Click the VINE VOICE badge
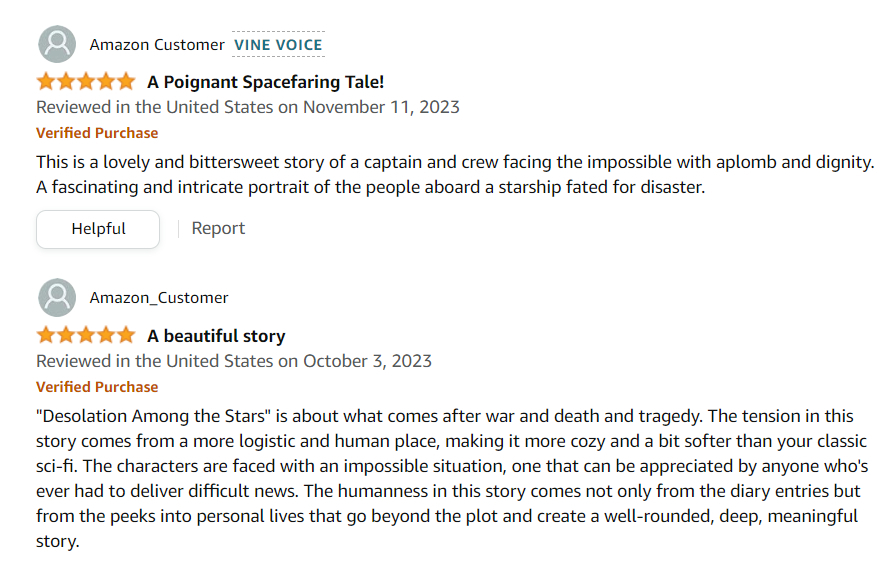The width and height of the screenshot is (891, 565). [x=278, y=44]
